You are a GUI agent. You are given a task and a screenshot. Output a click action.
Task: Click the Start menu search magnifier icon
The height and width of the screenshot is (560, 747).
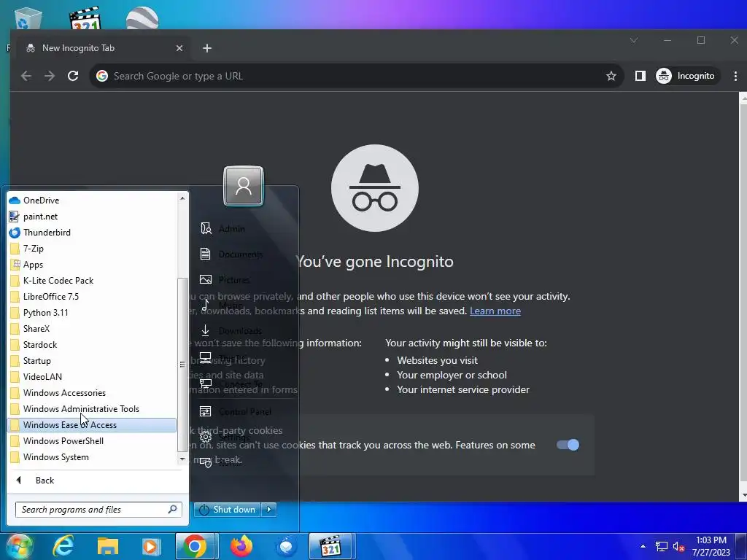pos(172,510)
